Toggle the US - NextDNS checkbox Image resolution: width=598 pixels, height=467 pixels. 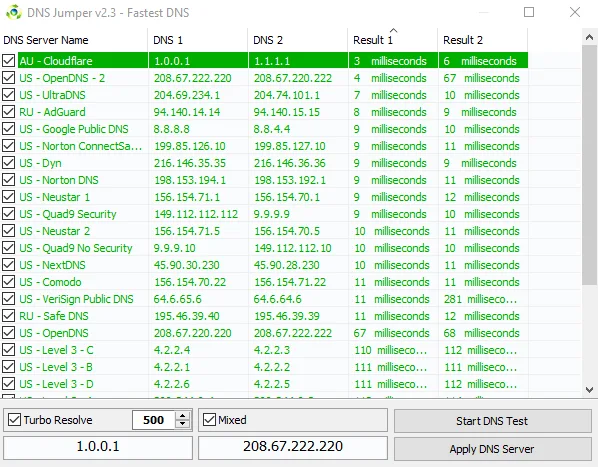(8, 265)
